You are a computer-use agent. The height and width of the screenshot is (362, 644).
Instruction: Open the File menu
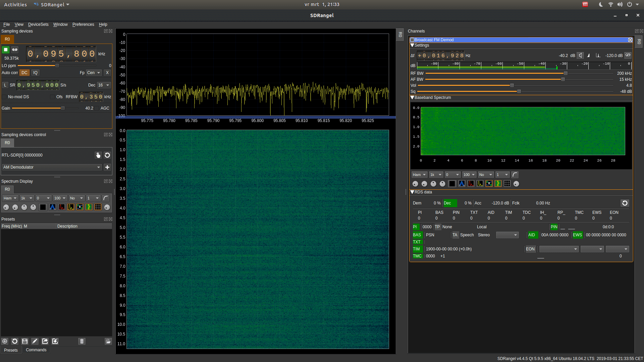(6, 24)
